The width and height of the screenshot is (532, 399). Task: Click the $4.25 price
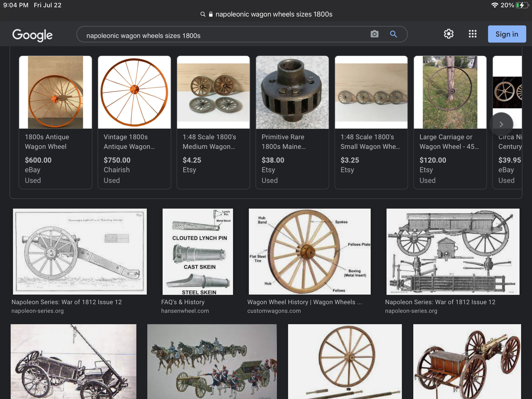(x=192, y=160)
